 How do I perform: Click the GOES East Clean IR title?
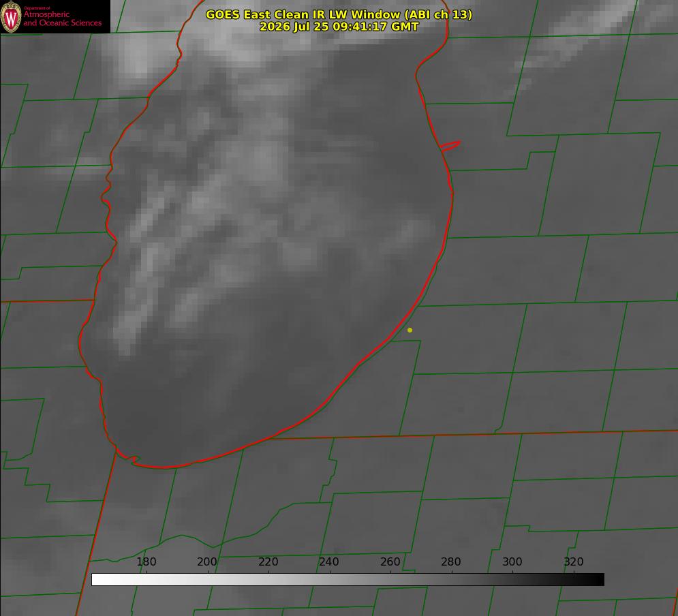click(x=339, y=14)
